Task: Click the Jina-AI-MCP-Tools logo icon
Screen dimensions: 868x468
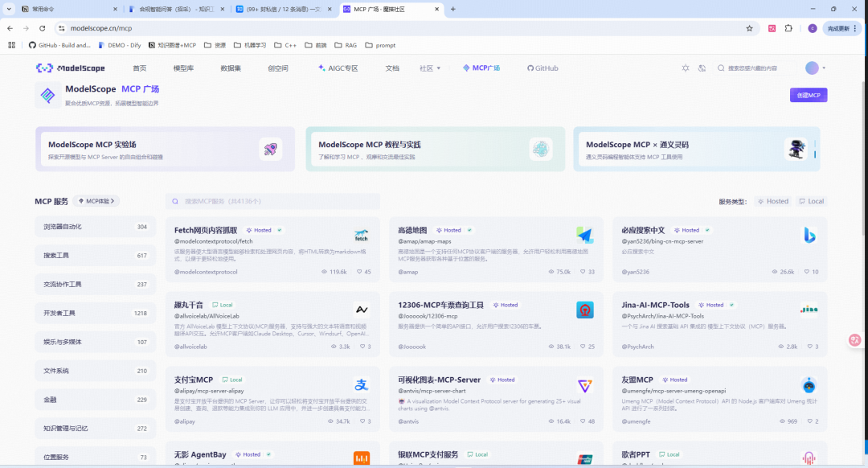Action: pyautogui.click(x=809, y=310)
